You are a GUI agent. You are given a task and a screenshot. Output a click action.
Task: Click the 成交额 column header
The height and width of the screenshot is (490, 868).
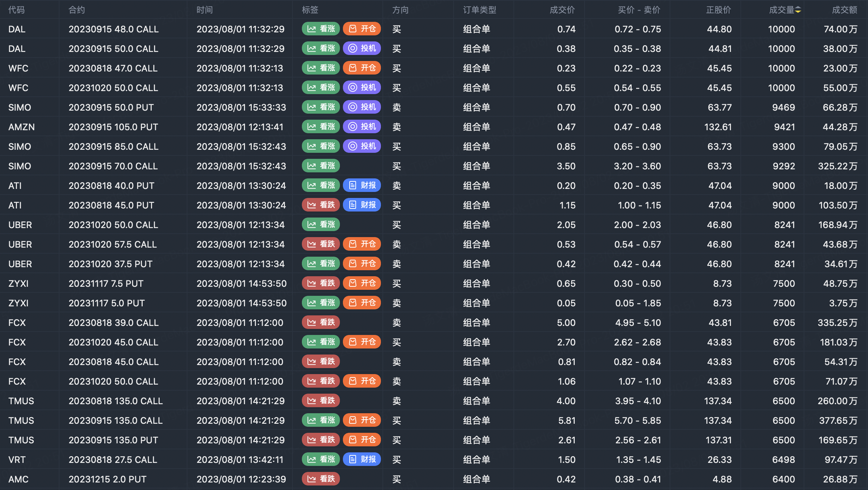pos(845,10)
